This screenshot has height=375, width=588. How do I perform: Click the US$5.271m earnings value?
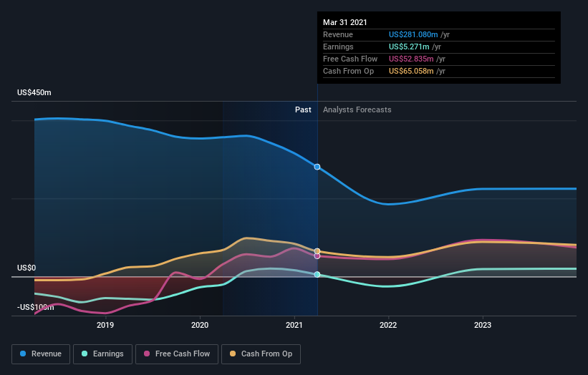(x=409, y=47)
